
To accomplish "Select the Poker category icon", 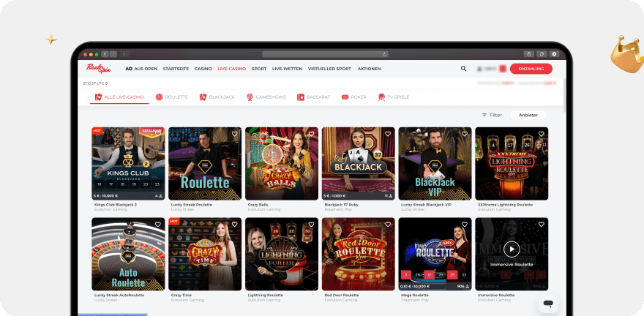I will point(345,97).
